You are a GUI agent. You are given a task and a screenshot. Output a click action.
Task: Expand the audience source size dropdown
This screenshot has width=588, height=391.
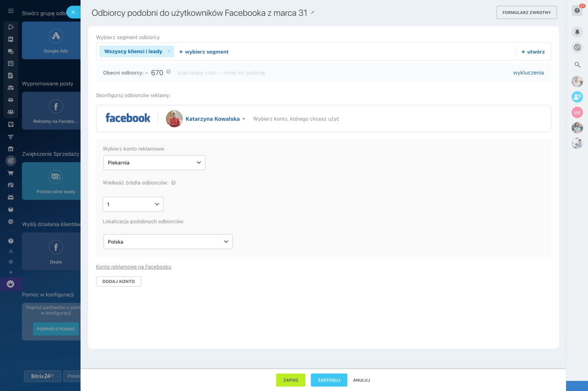pos(133,204)
